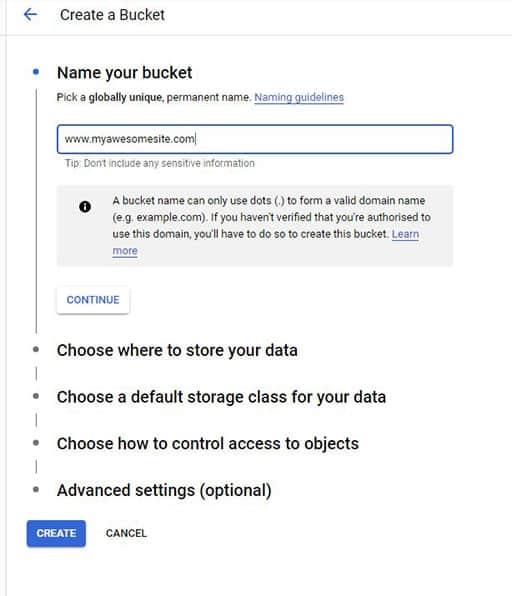This screenshot has height=596, width=512.
Task: Focus the bucket name input field
Action: [x=255, y=139]
